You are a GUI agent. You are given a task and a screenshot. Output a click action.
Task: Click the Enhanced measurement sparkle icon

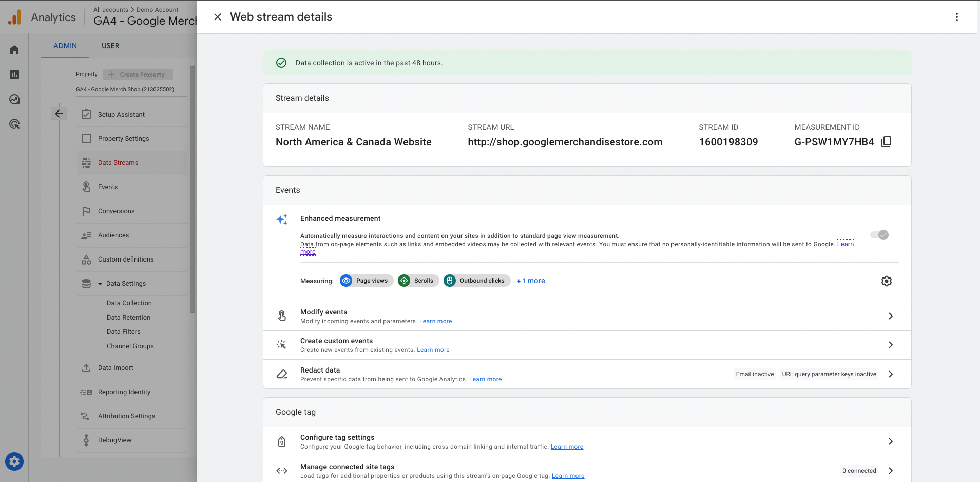[282, 219]
